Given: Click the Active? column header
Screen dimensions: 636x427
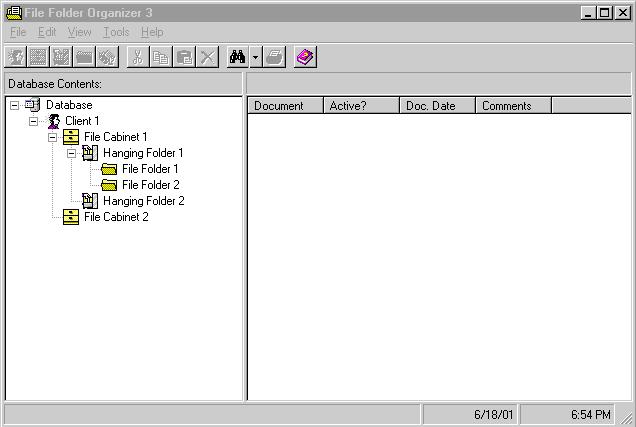Looking at the screenshot, I should 361,105.
